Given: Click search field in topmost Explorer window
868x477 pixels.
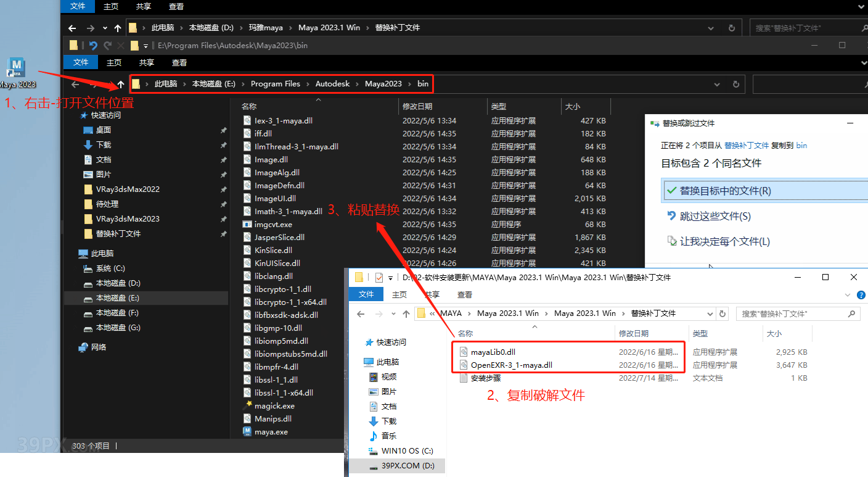Looking at the screenshot, I should [x=808, y=28].
